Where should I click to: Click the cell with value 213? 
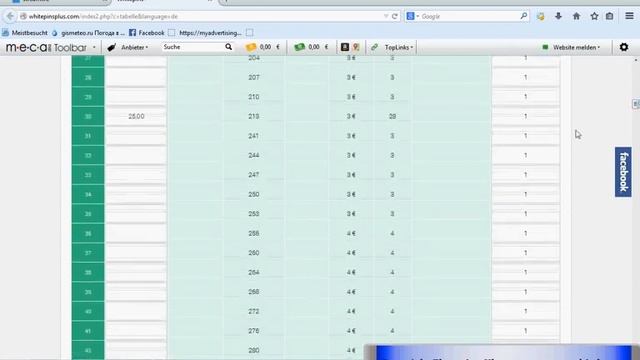(x=254, y=116)
